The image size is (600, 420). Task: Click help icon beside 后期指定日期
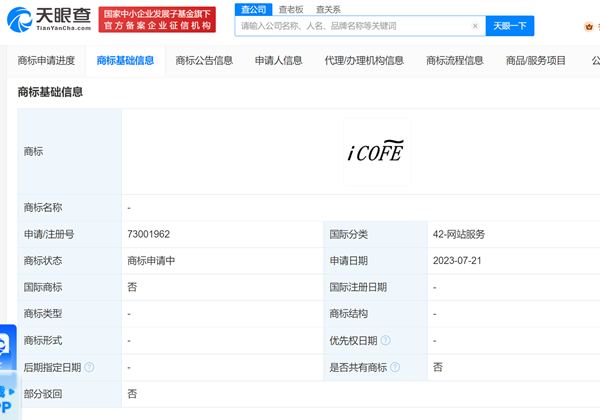(90, 368)
